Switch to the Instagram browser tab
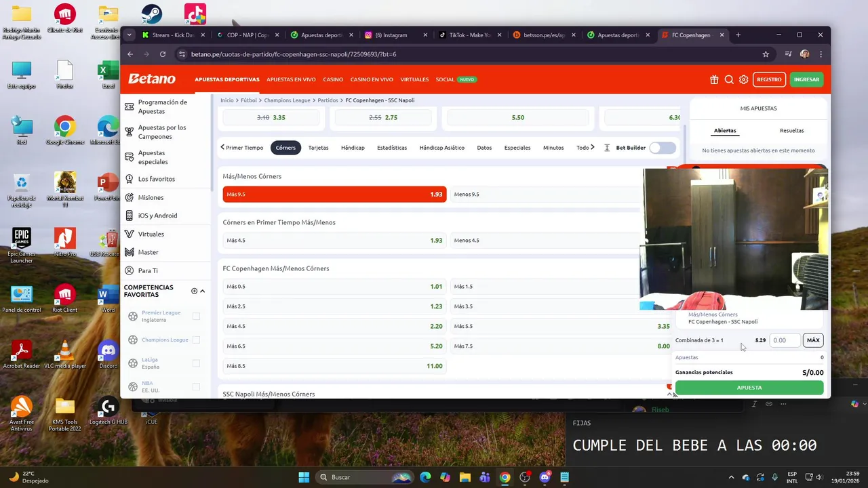This screenshot has width=868, height=488. tap(395, 35)
